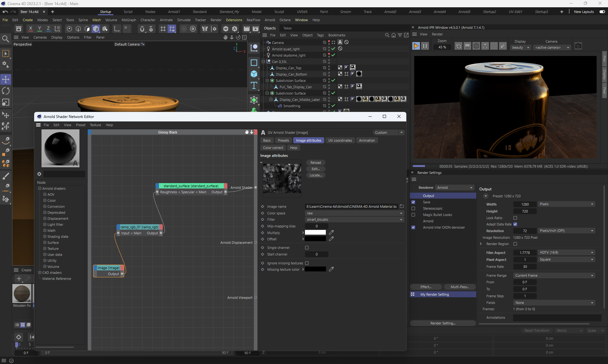This screenshot has height=364, width=608.
Task: Open the MoGraph menu
Action: (x=129, y=20)
